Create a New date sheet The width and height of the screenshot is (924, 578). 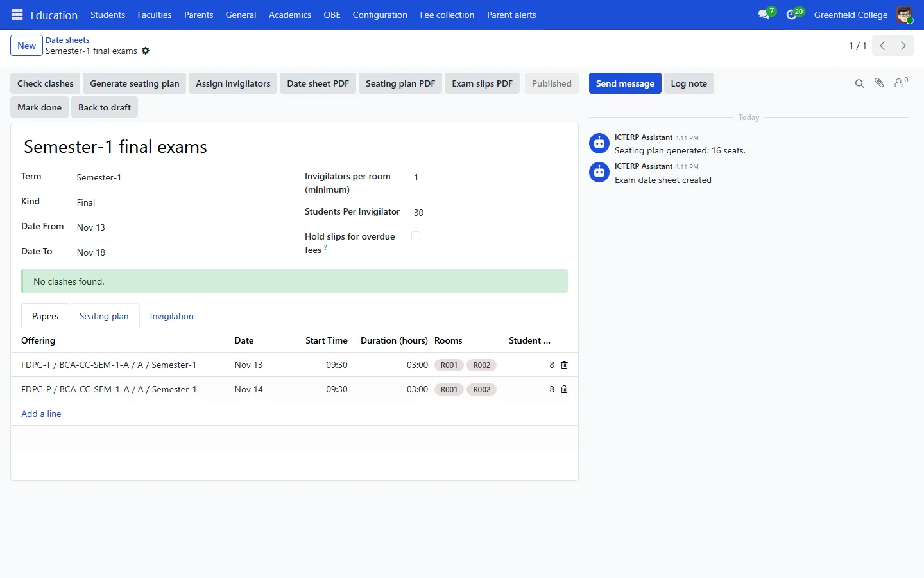pos(27,46)
